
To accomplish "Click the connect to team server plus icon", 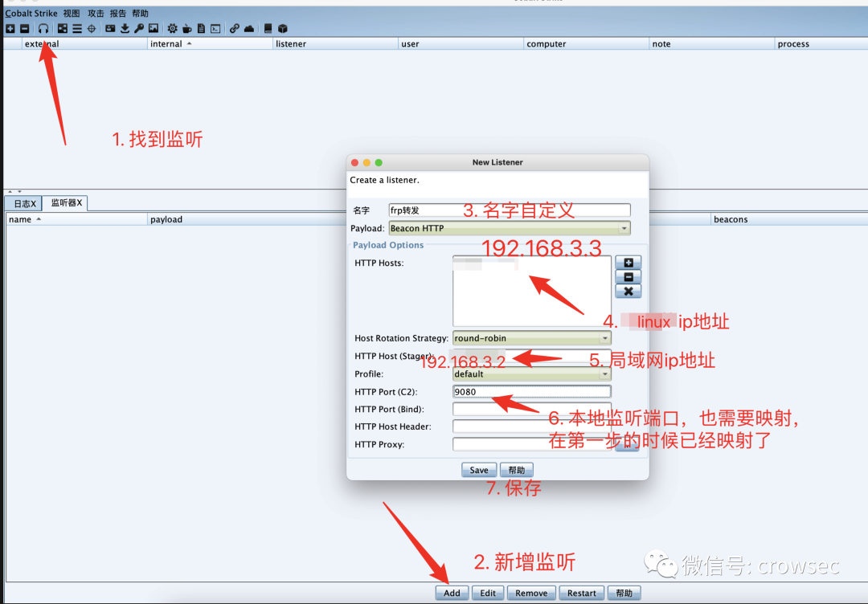I will coord(10,28).
